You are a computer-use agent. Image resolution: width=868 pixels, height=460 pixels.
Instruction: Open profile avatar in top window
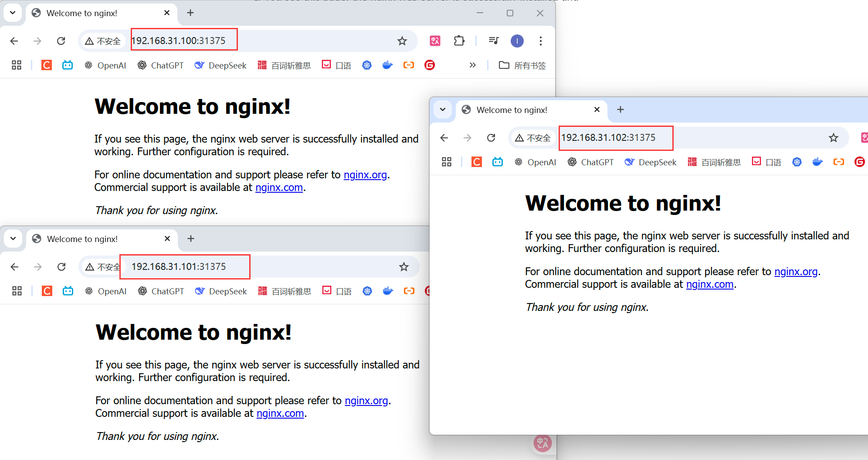[x=517, y=41]
